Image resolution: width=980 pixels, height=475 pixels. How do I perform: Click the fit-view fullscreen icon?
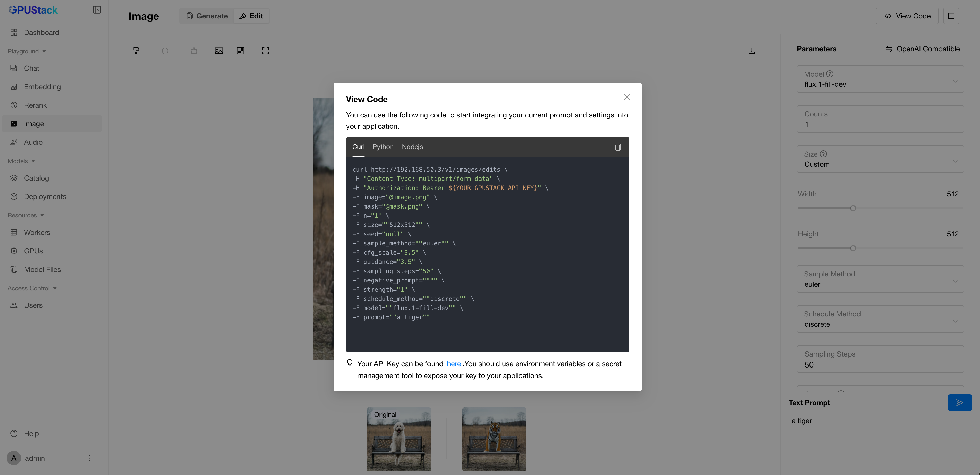click(266, 51)
